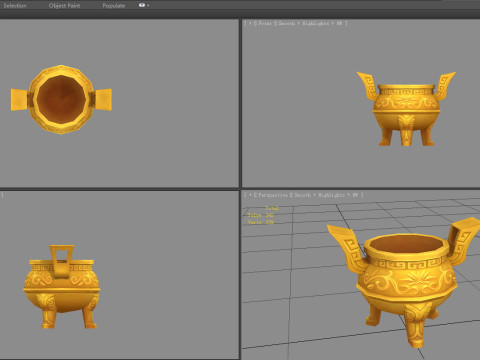Select the golden cauldron in the Front viewport
Viewport: 480px width, 360px height.
[406, 109]
